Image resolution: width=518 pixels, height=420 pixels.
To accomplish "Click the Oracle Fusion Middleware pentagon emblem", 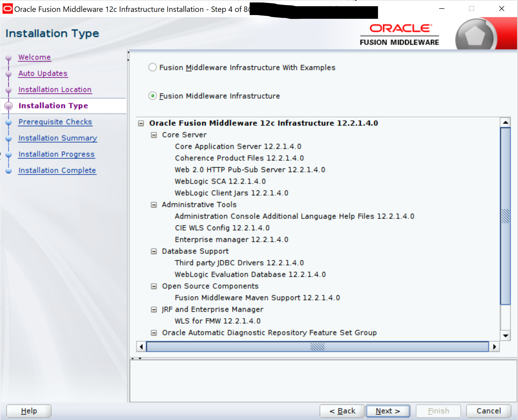I will click(475, 36).
